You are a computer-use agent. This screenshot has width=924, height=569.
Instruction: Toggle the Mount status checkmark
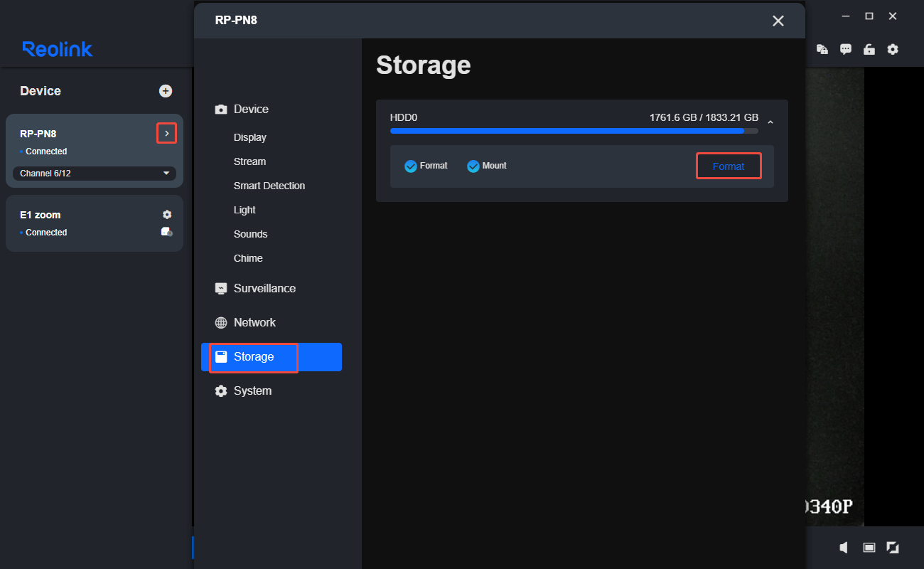click(x=473, y=166)
